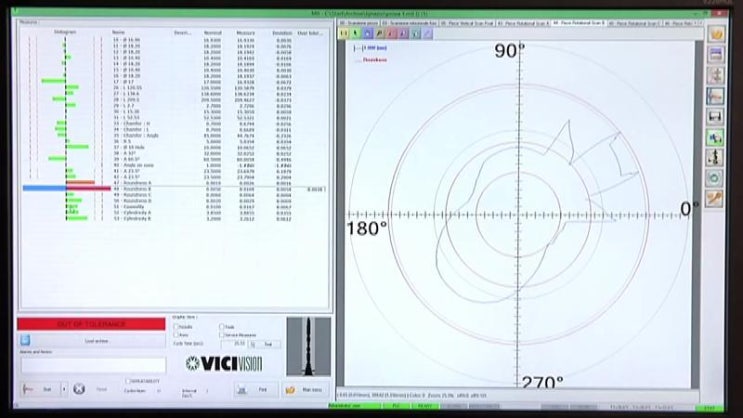
Task: Click the Start button
Action: point(41,389)
